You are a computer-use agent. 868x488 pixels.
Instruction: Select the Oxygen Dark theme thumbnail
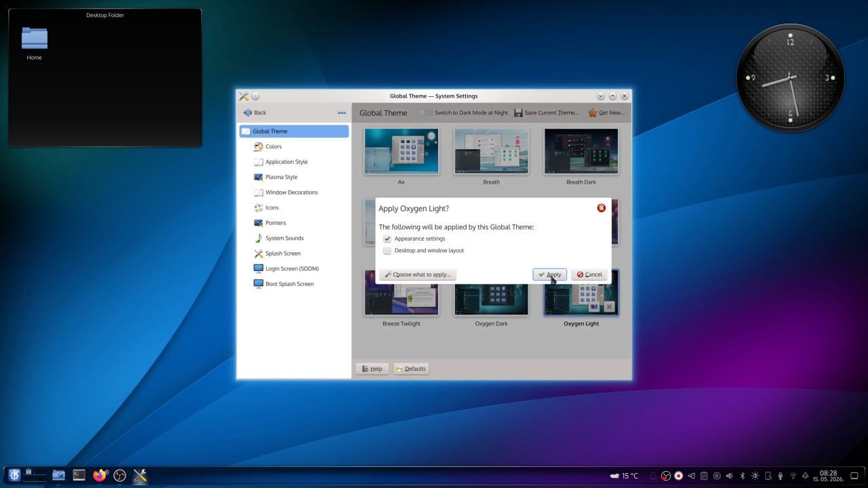tap(492, 300)
